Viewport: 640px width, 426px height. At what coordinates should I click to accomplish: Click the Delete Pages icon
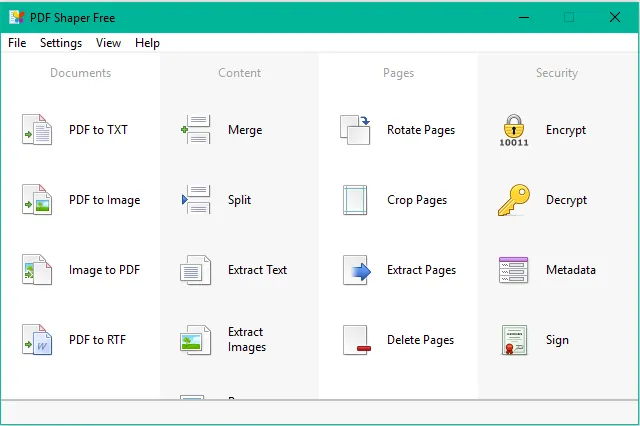357,340
